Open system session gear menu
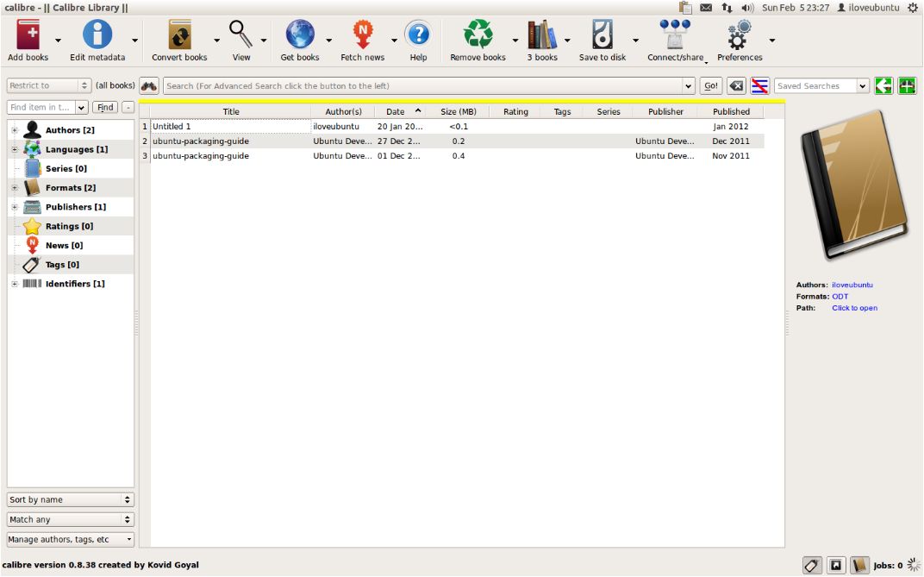 click(912, 8)
